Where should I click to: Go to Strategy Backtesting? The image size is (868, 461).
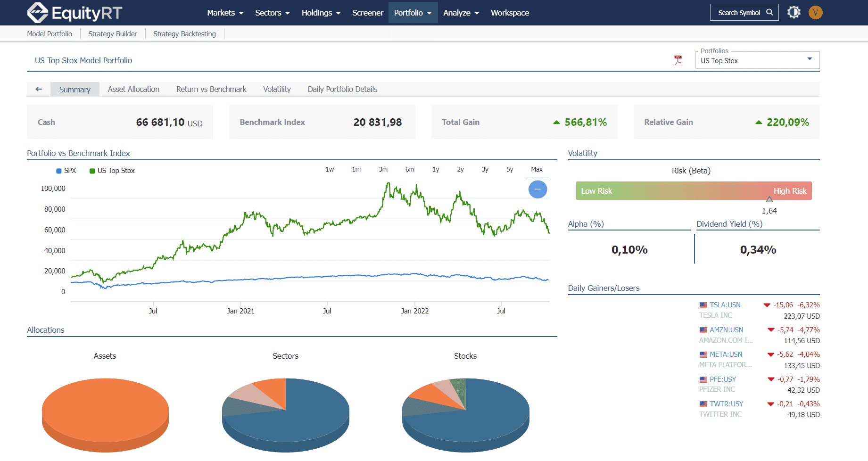coord(184,33)
